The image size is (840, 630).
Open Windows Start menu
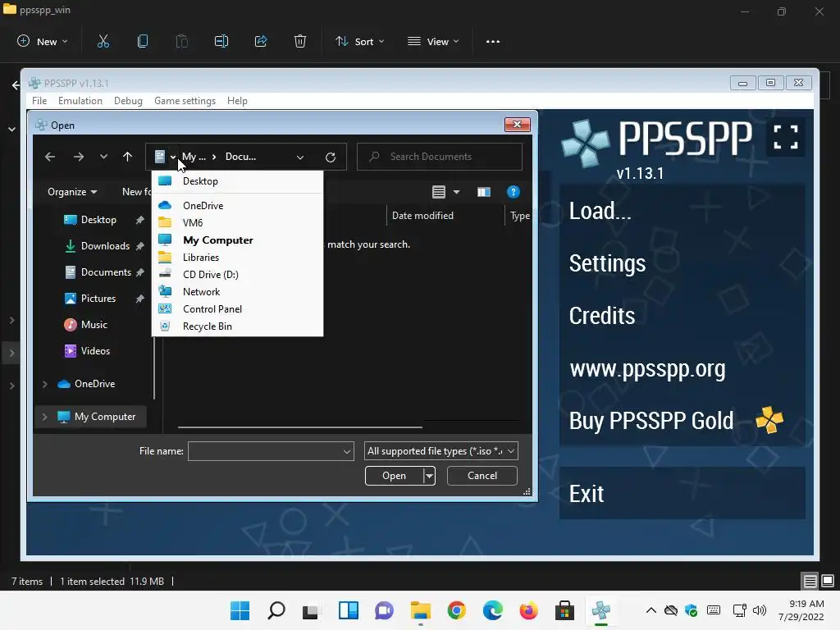[240, 610]
